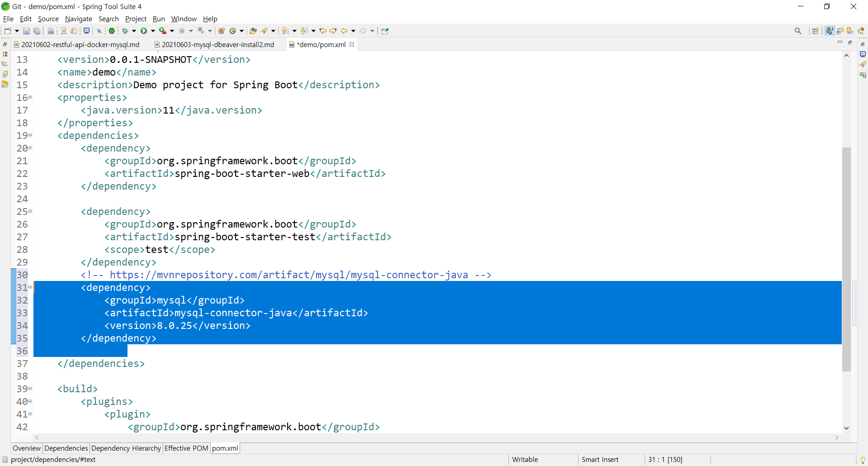Go to Previous Annotation arrow icon

click(304, 31)
